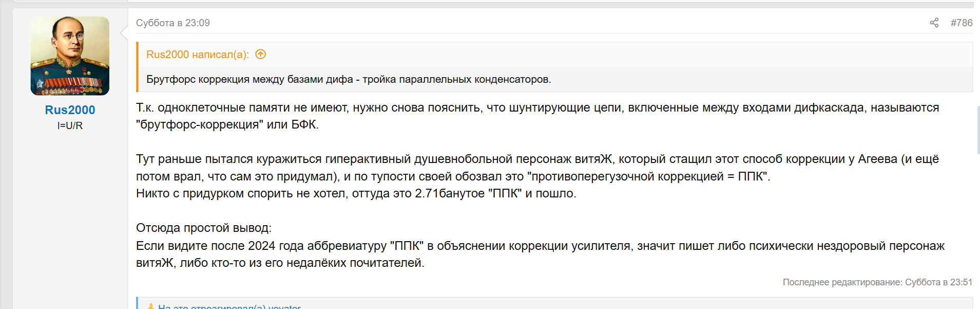
Task: Click the user title "I=U/R" under the username
Action: pos(70,125)
